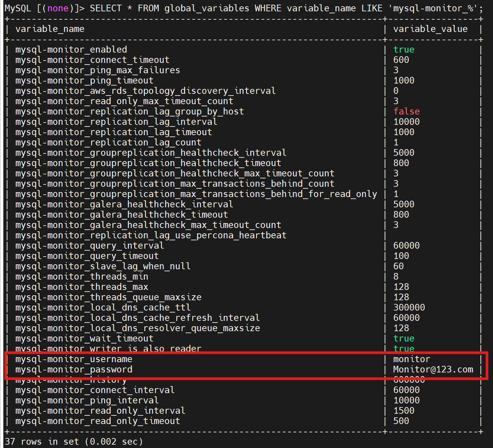This screenshot has width=493, height=448.
Task: Click value 8 for threads_min
Action: click(396, 277)
